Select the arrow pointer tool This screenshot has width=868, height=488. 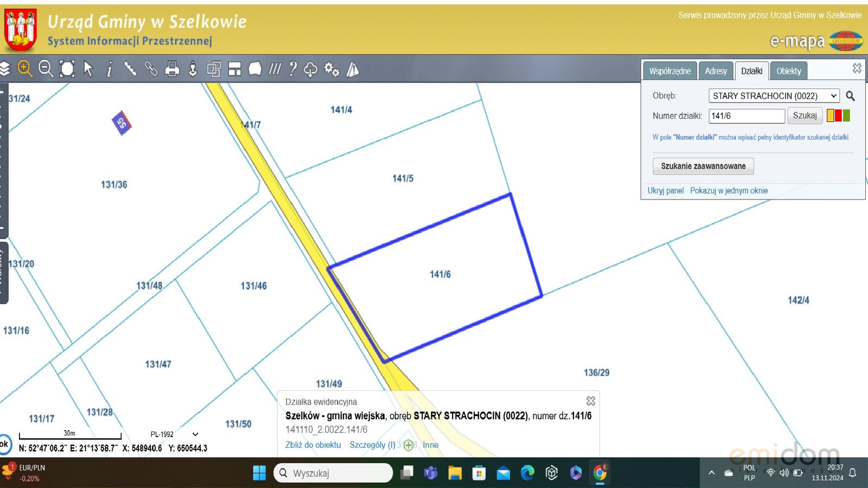pos(88,69)
